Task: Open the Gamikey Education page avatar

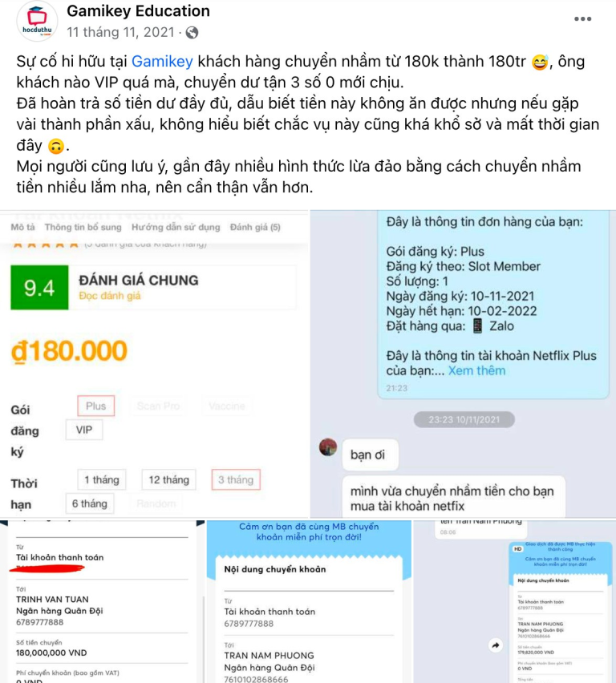Action: tap(37, 21)
